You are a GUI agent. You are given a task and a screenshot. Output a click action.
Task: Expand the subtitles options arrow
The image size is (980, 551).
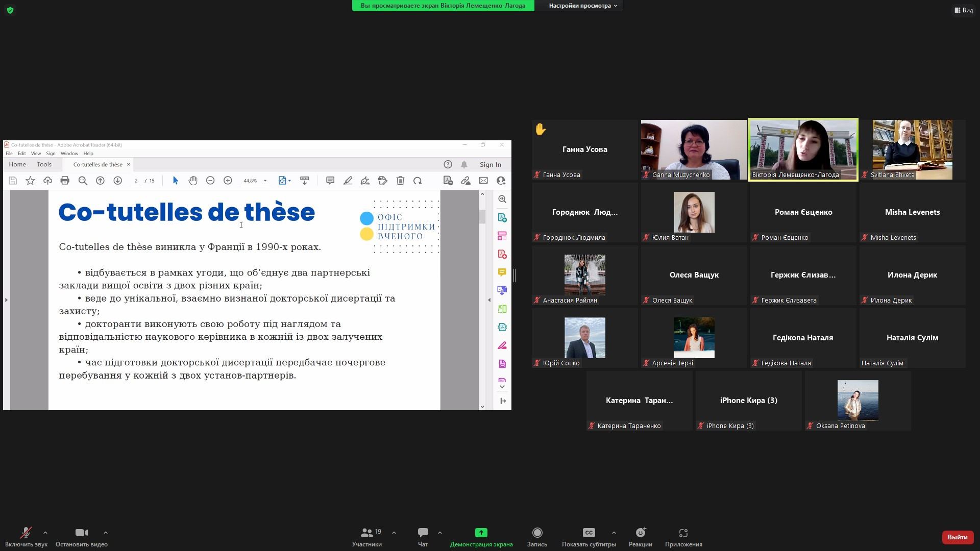coord(614,533)
